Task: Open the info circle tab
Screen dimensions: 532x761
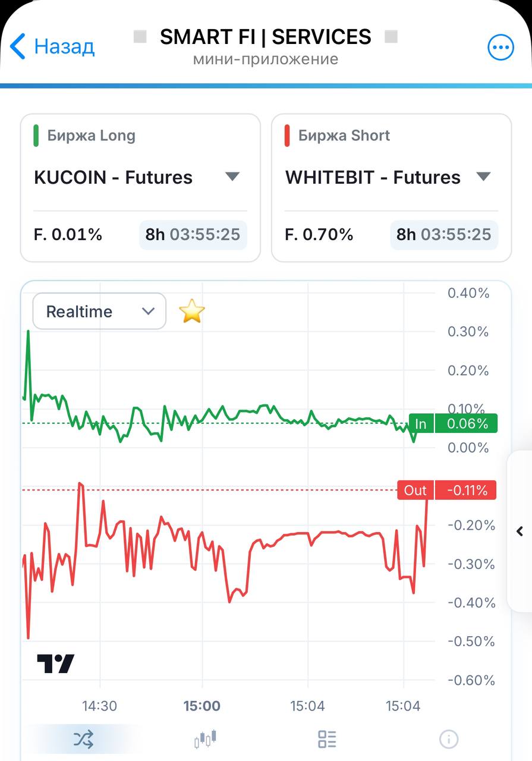Action: point(449,739)
